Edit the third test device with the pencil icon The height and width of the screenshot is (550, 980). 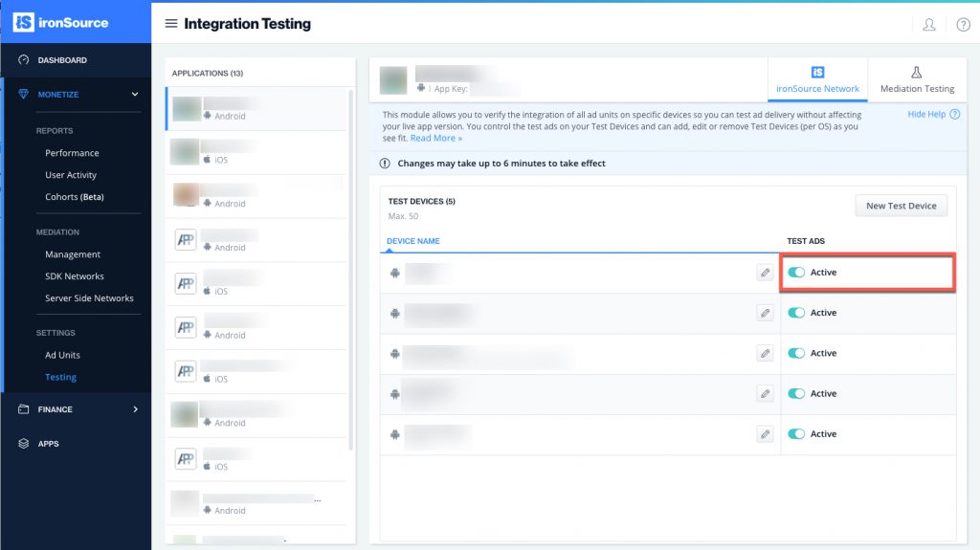click(x=765, y=354)
